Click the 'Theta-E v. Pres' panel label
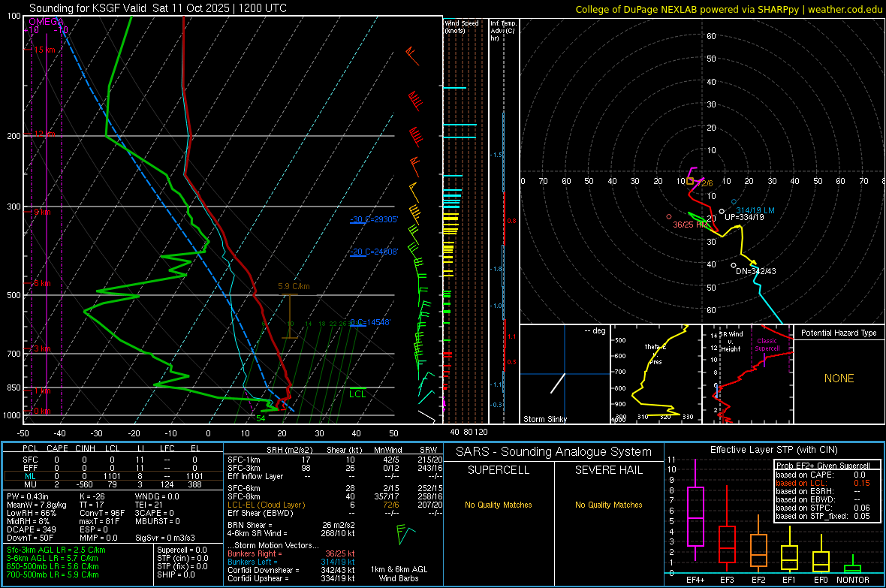Image resolution: width=886 pixels, height=588 pixels. tap(655, 354)
